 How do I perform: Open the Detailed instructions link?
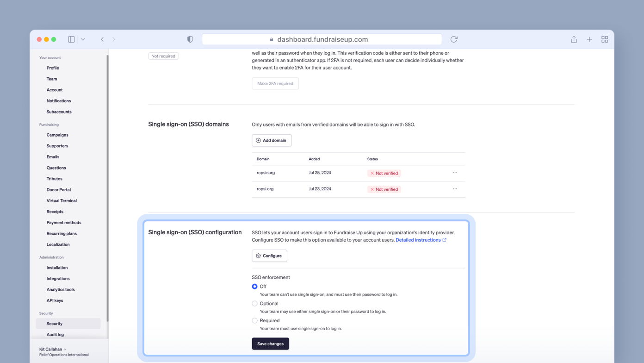pyautogui.click(x=418, y=240)
